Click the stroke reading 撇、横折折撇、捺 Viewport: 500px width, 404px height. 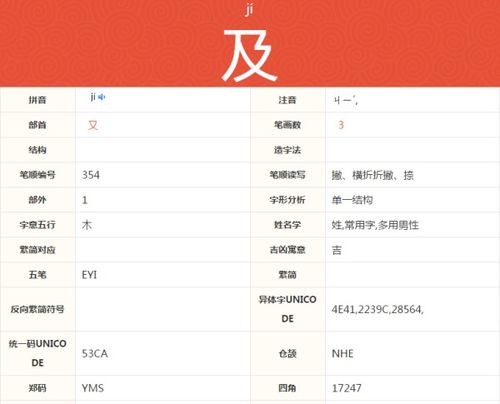(x=373, y=175)
